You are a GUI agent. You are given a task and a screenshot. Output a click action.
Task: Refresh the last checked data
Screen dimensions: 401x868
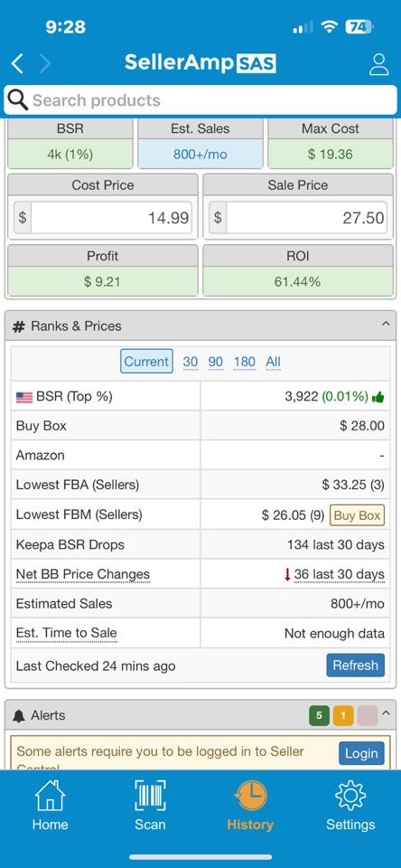(355, 665)
